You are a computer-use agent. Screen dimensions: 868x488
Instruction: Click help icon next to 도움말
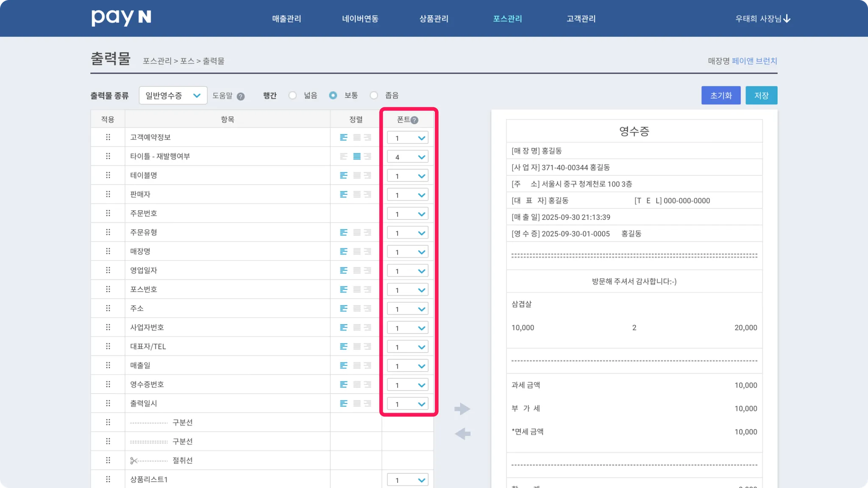coord(241,96)
